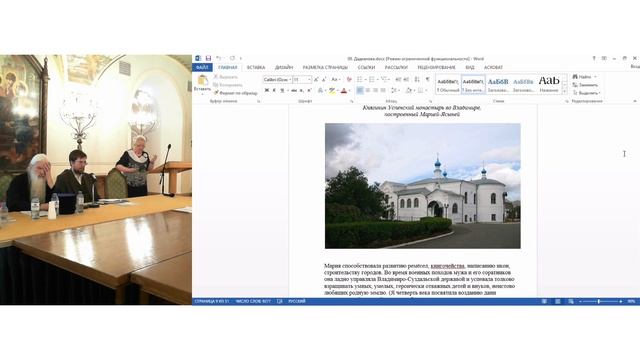The height and width of the screenshot is (360, 640).
Task: Switch to Web Layout view icon
Action: tap(571, 301)
